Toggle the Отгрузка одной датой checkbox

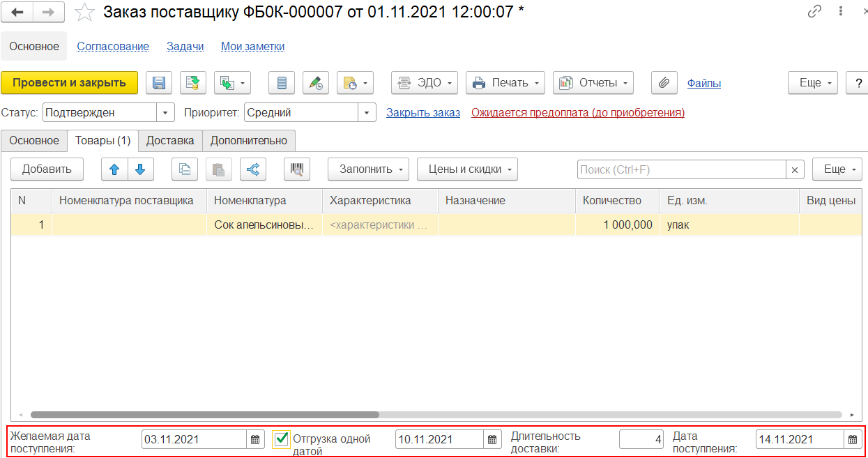[x=281, y=439]
